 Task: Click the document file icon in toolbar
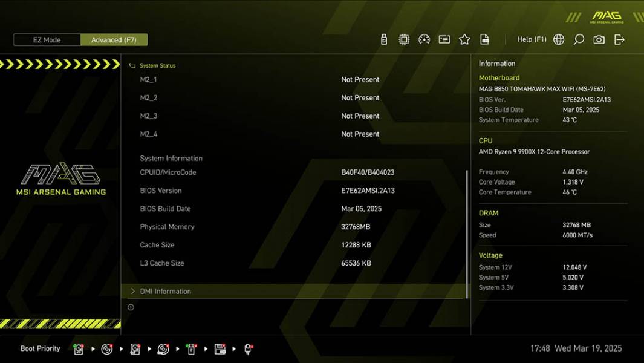point(484,39)
